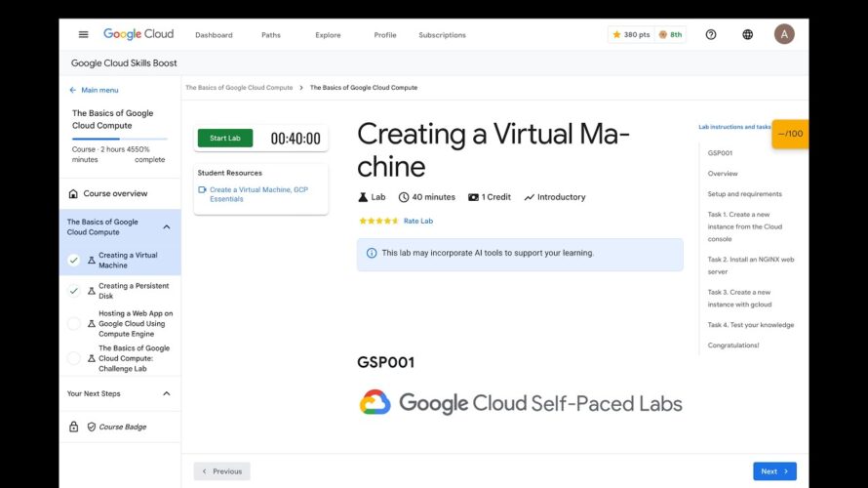
Task: Click the info icon in the AI notice
Action: [x=372, y=253]
